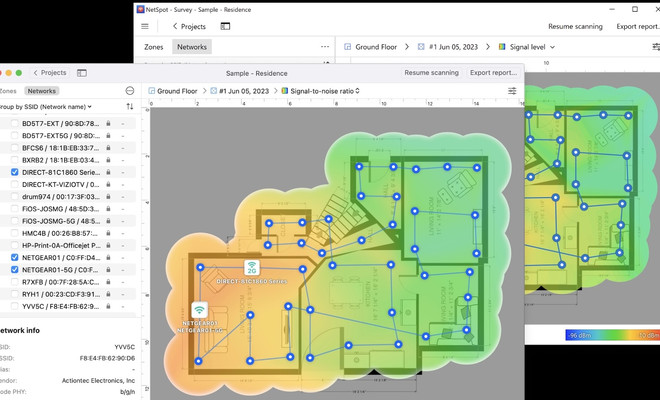Viewport: 660px width, 400px height.
Task: Check the BD5T7-EXT network checkbox
Action: tap(15, 123)
